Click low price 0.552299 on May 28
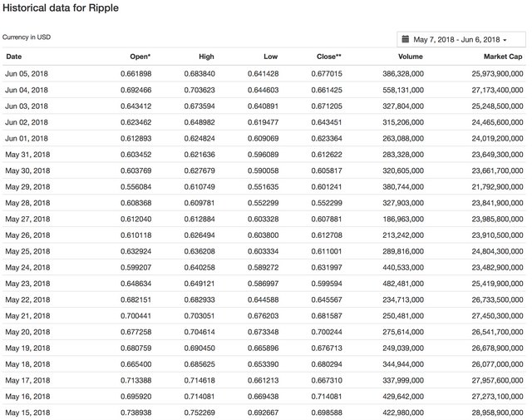The height and width of the screenshot is (420, 532). click(x=263, y=203)
